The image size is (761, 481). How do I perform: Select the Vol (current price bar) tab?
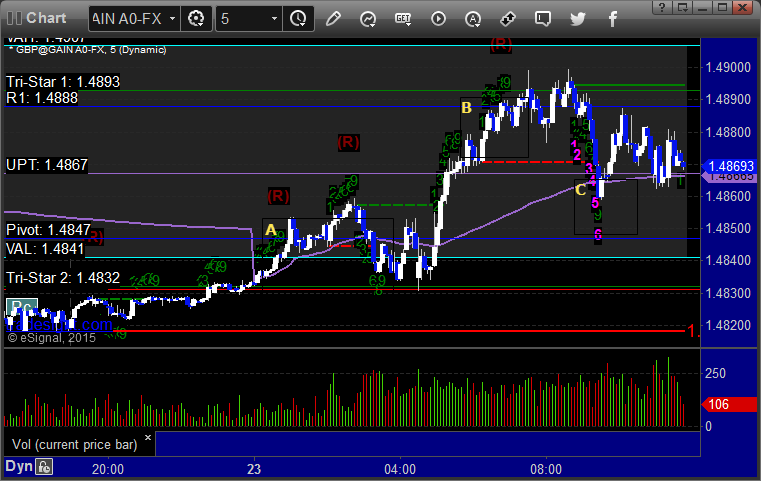tap(75, 445)
